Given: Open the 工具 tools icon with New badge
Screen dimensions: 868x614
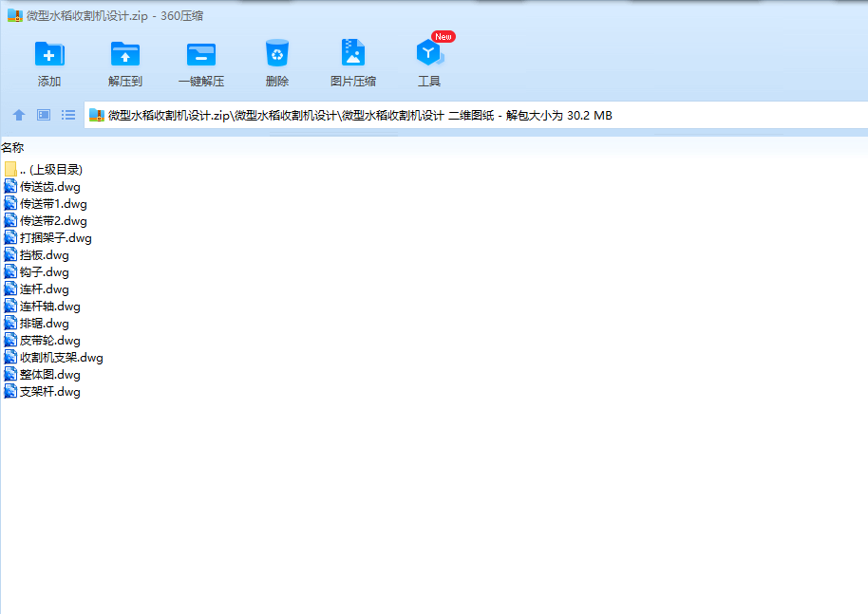Looking at the screenshot, I should [429, 53].
